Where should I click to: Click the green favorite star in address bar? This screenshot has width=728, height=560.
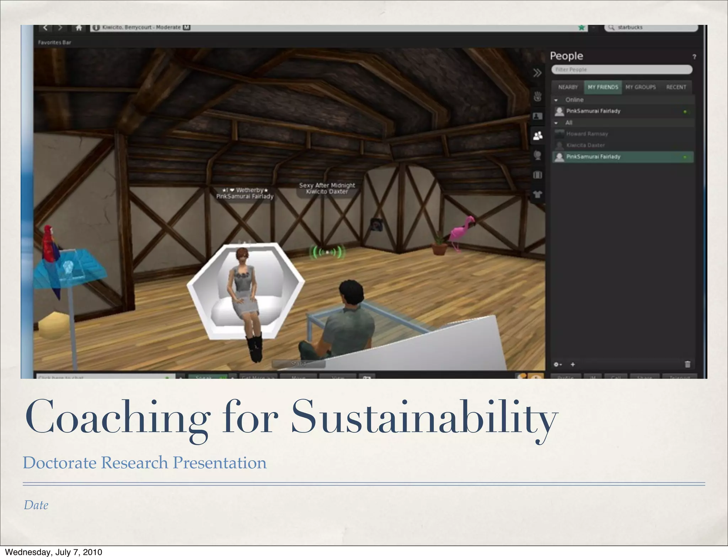point(582,28)
